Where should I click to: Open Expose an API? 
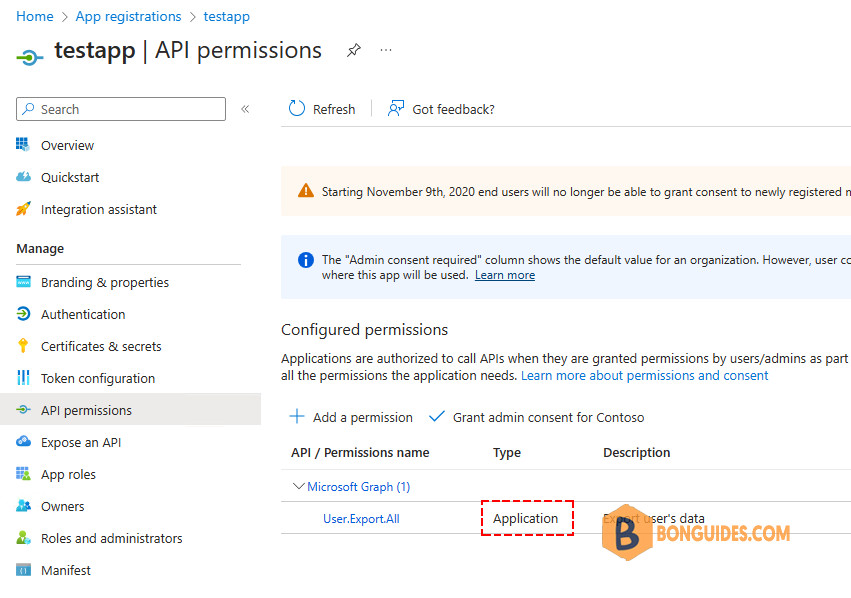(81, 442)
